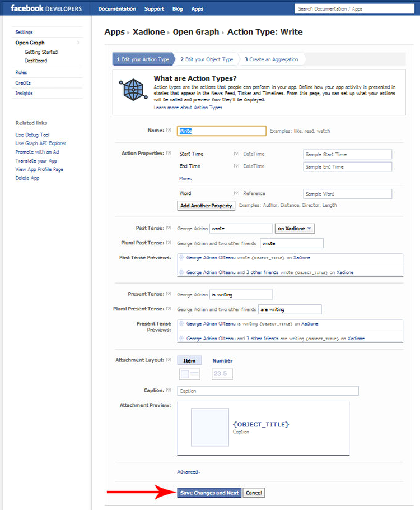Open Insights in the sidebar
Viewport: 420px width, 510px height.
coord(24,94)
